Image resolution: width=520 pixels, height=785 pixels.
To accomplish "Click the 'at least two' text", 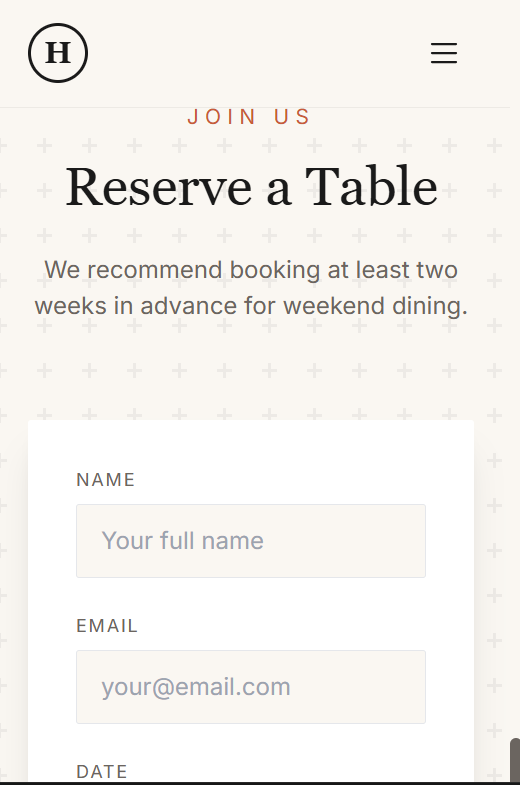I will (x=392, y=270).
